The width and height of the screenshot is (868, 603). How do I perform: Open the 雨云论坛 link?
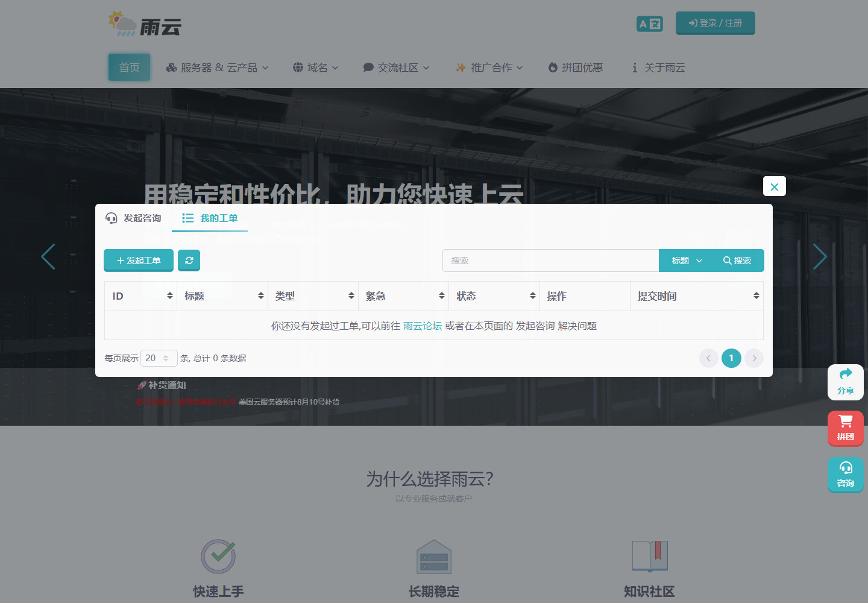[423, 326]
